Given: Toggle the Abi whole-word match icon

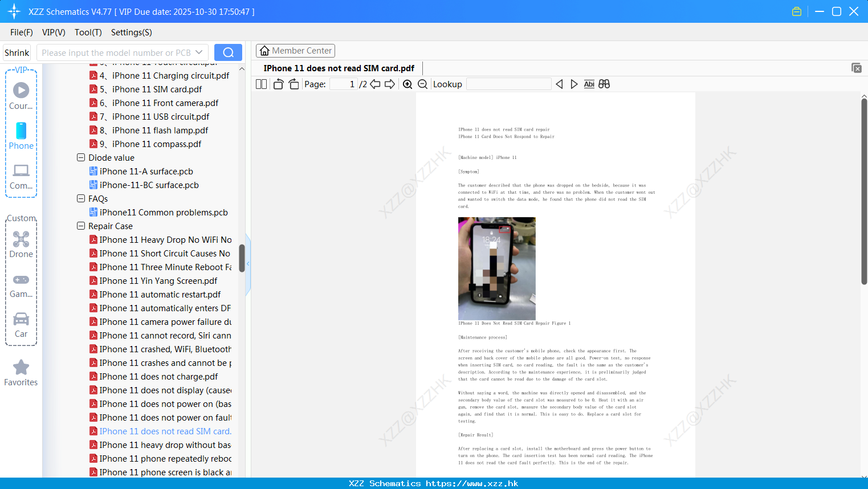Looking at the screenshot, I should pyautogui.click(x=589, y=84).
